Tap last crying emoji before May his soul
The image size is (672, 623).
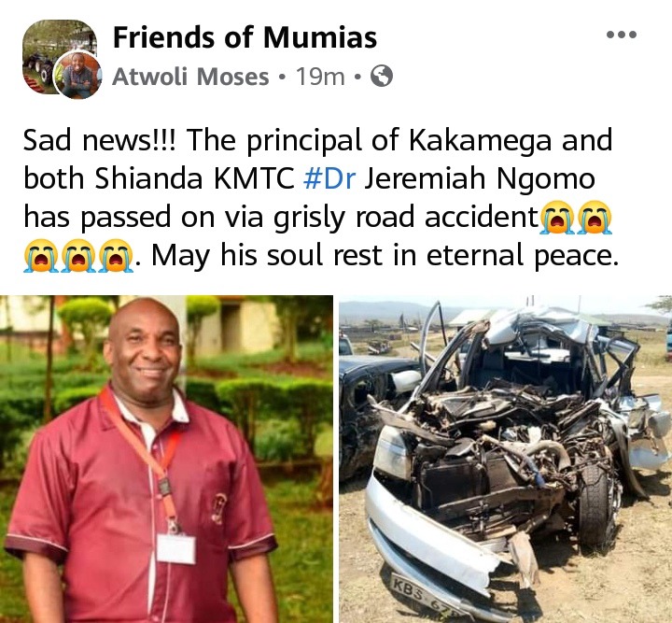pos(116,256)
